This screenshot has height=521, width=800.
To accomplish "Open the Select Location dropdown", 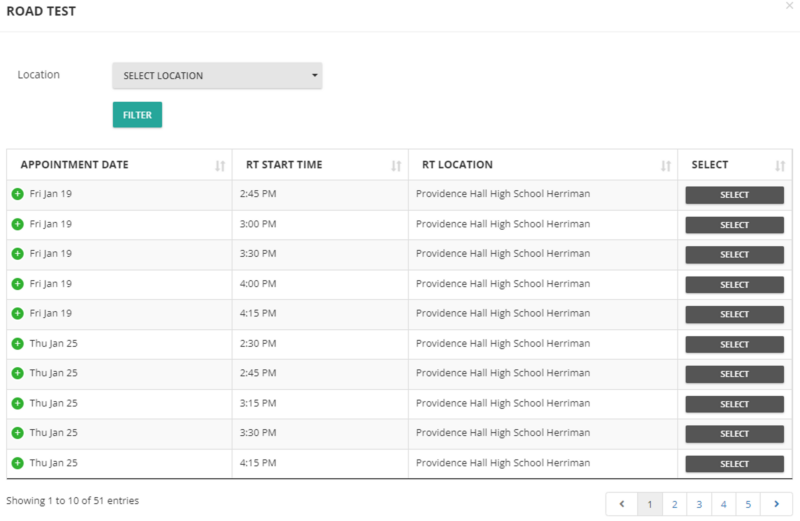I will [x=217, y=76].
